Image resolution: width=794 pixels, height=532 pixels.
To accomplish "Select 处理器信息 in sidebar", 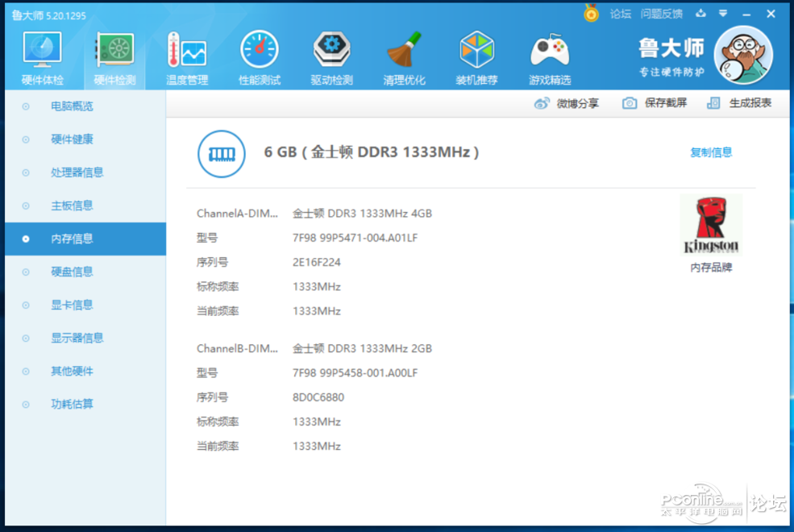I will (85, 172).
